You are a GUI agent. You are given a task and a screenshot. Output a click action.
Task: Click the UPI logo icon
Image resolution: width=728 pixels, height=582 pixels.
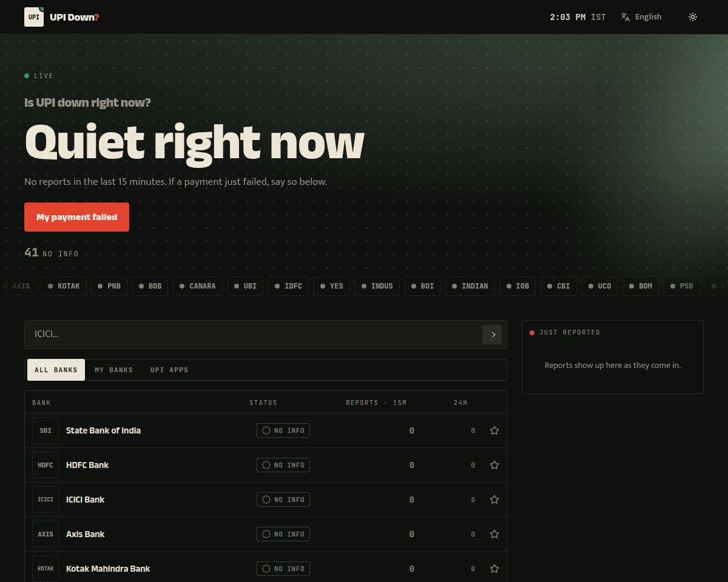[x=34, y=17]
